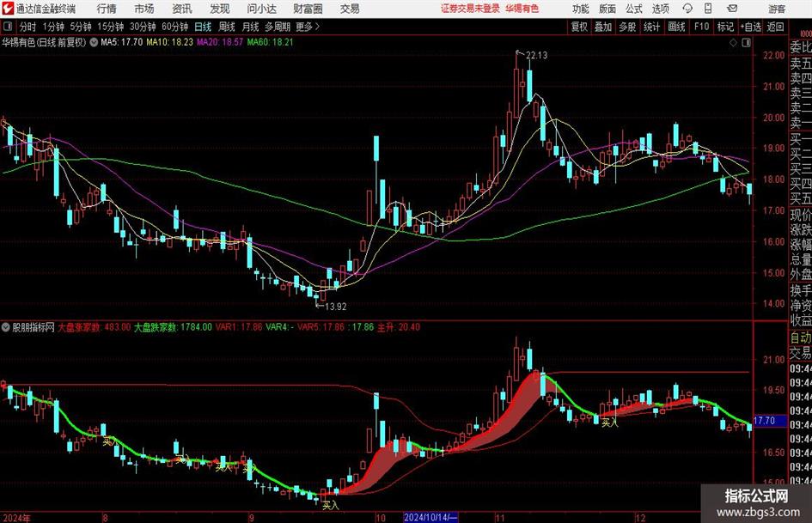The width and height of the screenshot is (812, 523).
Task: Switch to 60分钟 period
Action: coord(175,27)
